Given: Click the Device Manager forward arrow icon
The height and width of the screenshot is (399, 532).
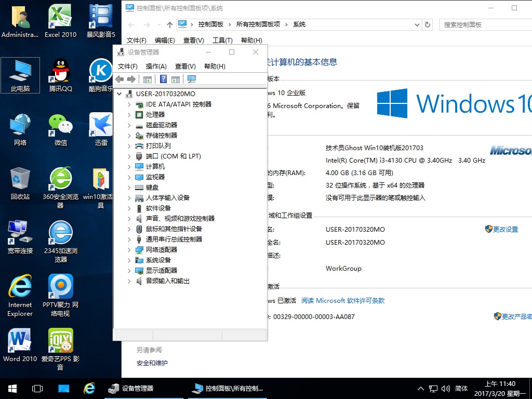Looking at the screenshot, I should tap(131, 79).
